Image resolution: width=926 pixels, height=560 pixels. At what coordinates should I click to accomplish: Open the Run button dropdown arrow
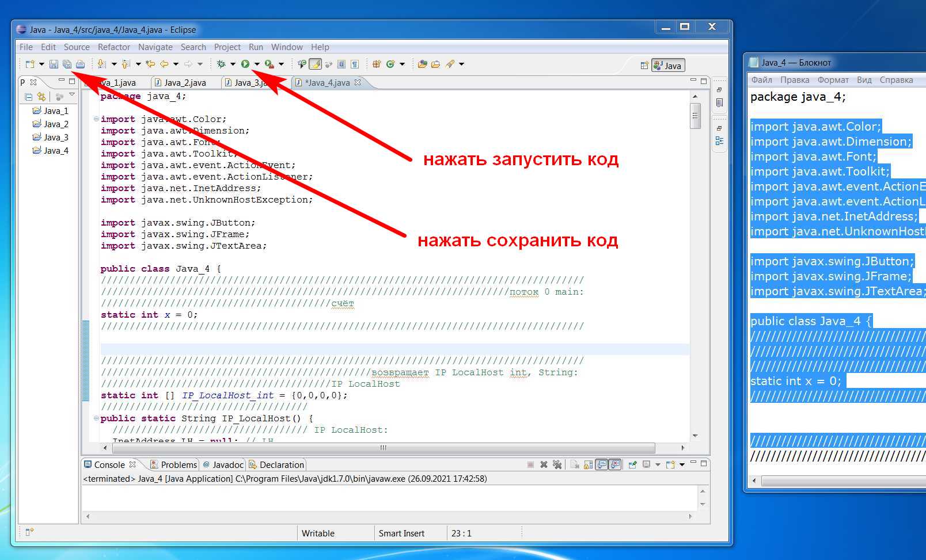coord(257,64)
